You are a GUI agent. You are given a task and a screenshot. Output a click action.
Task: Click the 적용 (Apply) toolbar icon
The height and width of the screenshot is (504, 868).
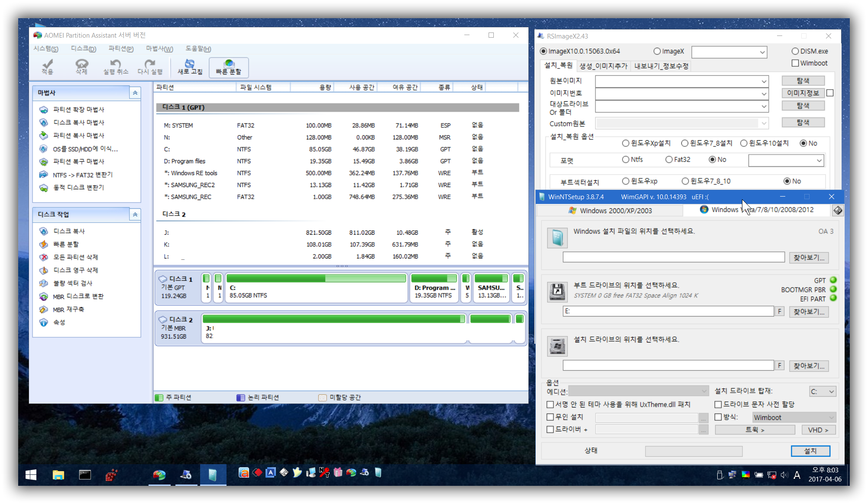click(x=48, y=67)
